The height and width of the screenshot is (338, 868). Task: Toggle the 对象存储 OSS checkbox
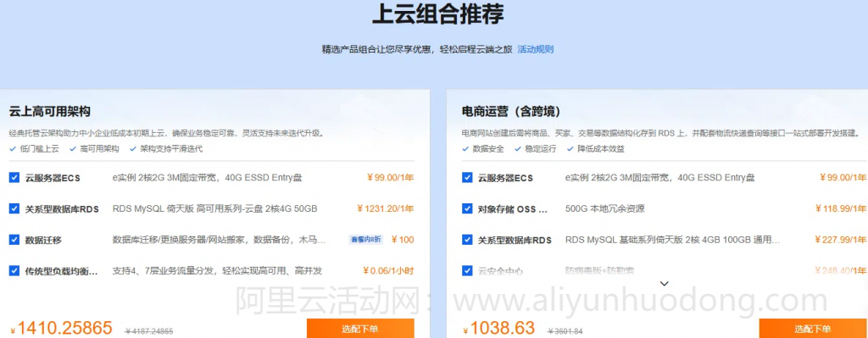[x=467, y=208]
